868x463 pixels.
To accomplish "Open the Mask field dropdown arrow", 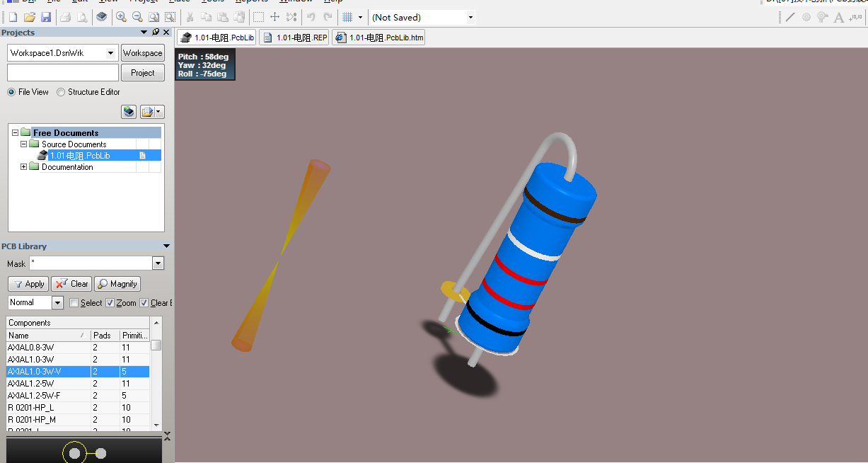I will (x=158, y=263).
